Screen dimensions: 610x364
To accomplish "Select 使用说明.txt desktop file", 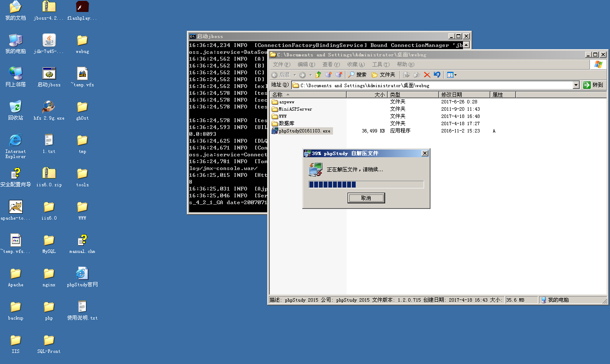I will click(x=82, y=311).
